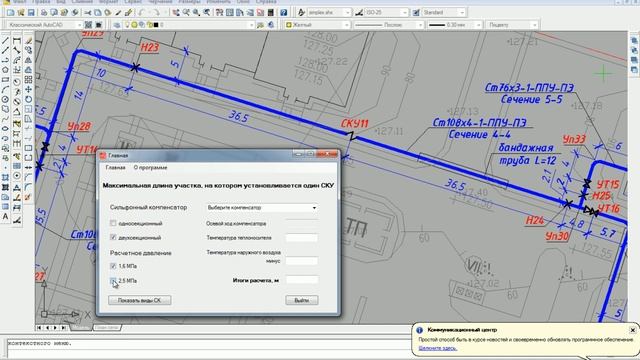Toggle the current layer's on/off lightbulb
This screenshot has width=640, height=360.
[x=127, y=25]
